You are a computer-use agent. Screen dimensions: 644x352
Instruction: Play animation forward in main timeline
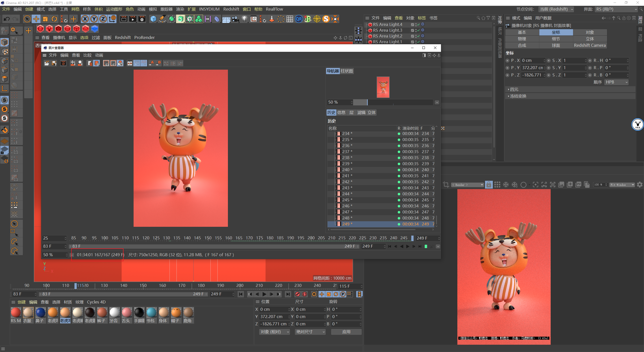click(x=264, y=294)
